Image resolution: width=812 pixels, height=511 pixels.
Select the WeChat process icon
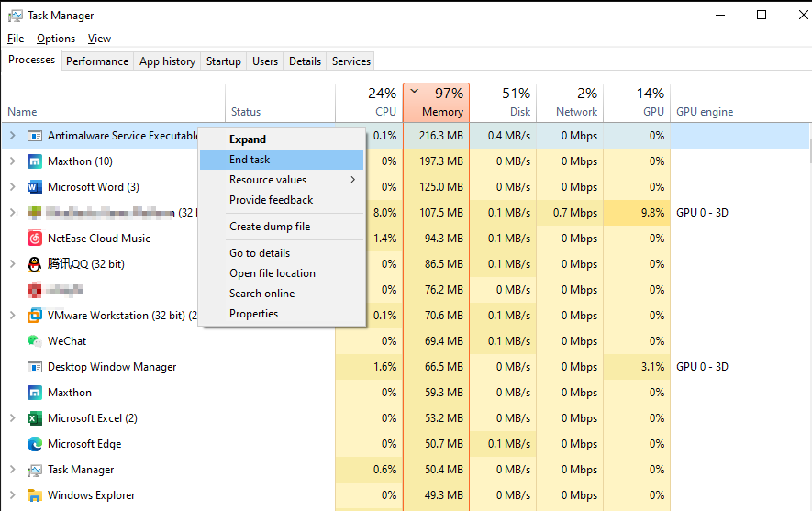[35, 341]
